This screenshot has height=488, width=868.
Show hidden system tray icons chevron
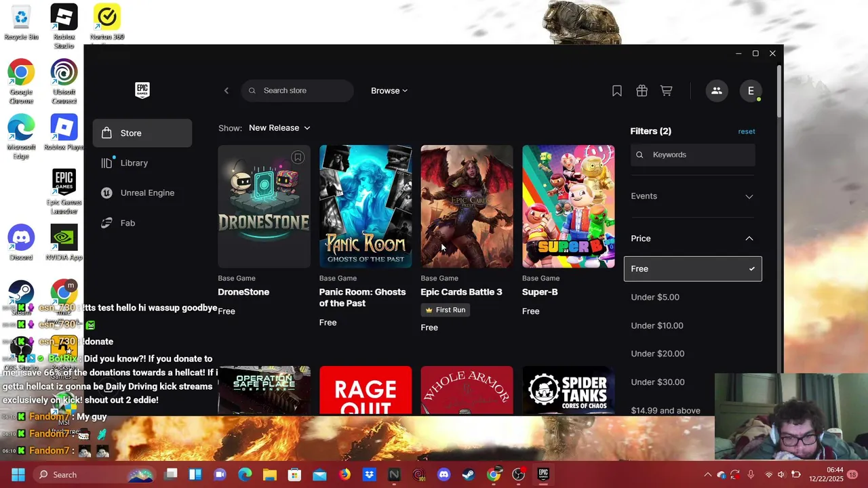708,474
